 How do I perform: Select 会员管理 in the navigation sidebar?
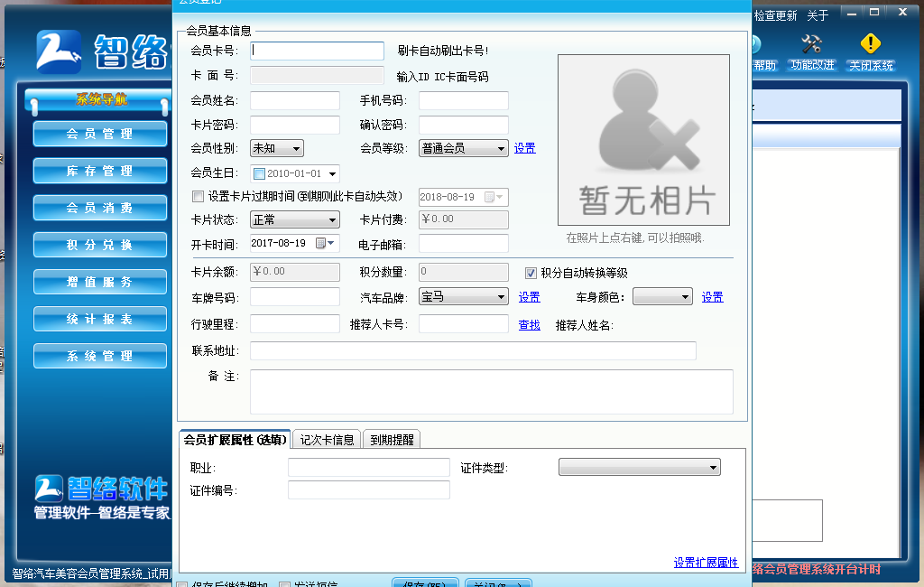click(99, 134)
